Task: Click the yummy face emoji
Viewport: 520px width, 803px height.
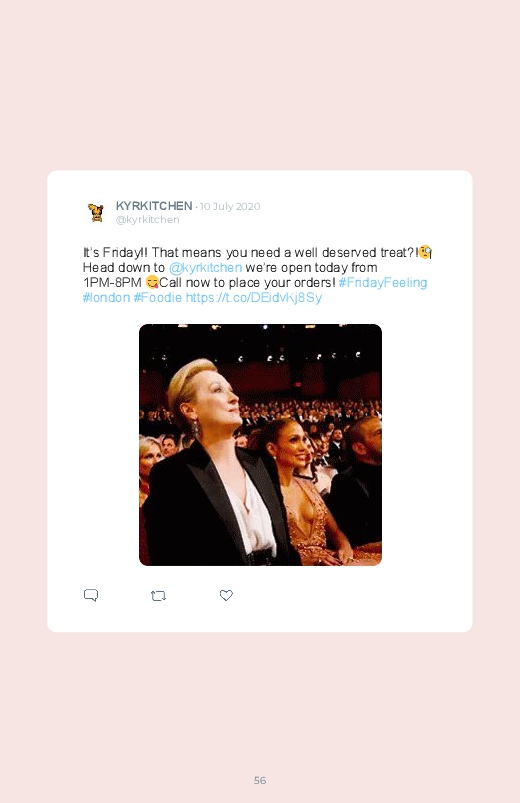Action: (x=152, y=282)
